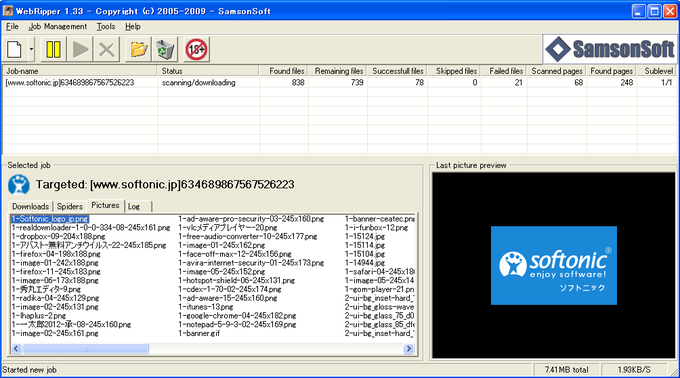Click the Scanned pages column header
The width and height of the screenshot is (680, 378).
pos(557,71)
